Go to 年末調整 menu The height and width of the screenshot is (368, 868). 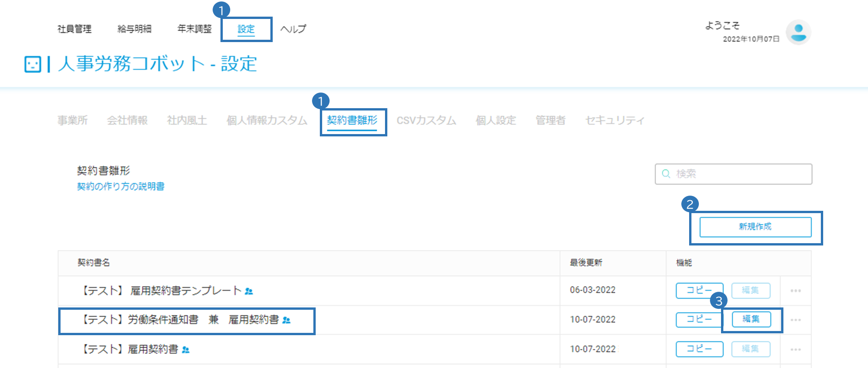tap(195, 29)
